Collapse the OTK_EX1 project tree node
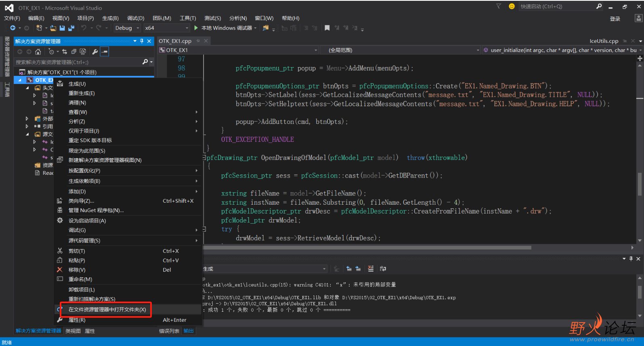Viewport: 644px width, 346px height. point(20,80)
